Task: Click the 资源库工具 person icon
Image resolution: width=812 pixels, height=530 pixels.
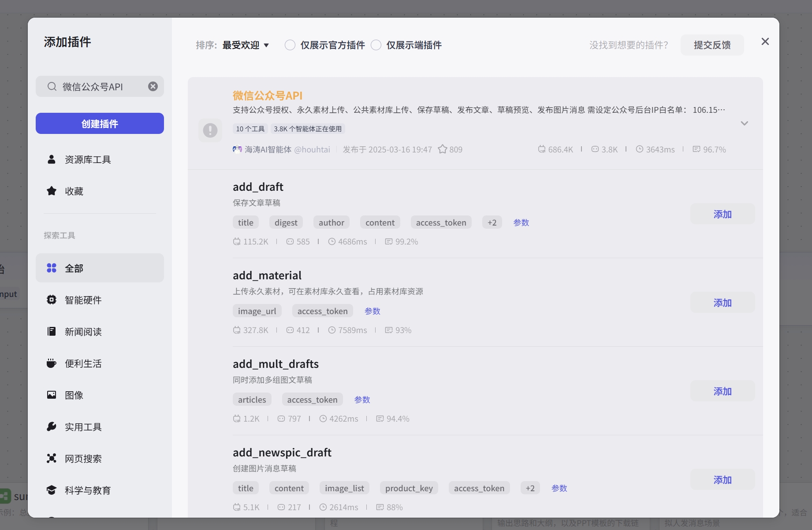Action: (x=52, y=159)
